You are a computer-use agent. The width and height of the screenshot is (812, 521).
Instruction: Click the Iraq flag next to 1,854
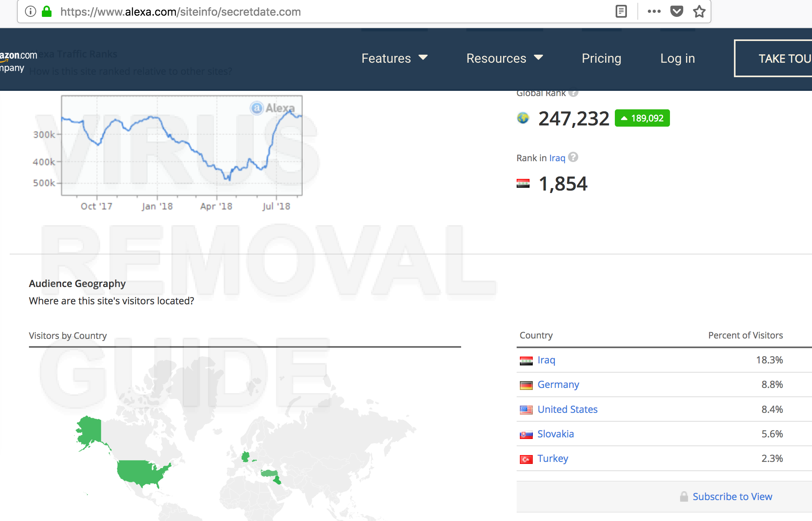(x=523, y=184)
